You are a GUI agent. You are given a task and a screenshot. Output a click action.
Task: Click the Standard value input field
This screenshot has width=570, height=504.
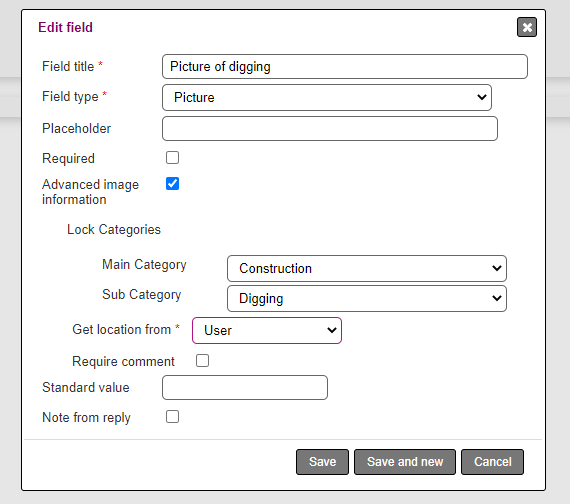point(245,388)
